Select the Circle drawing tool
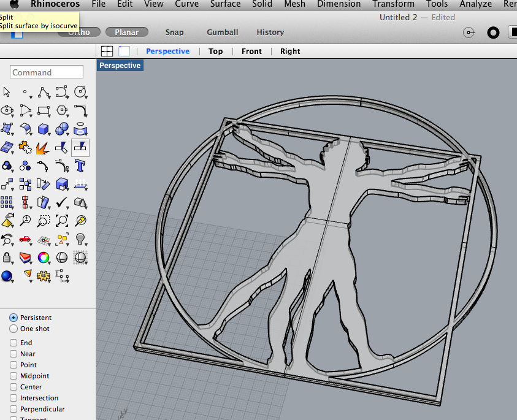The height and width of the screenshot is (420, 517). (80, 93)
